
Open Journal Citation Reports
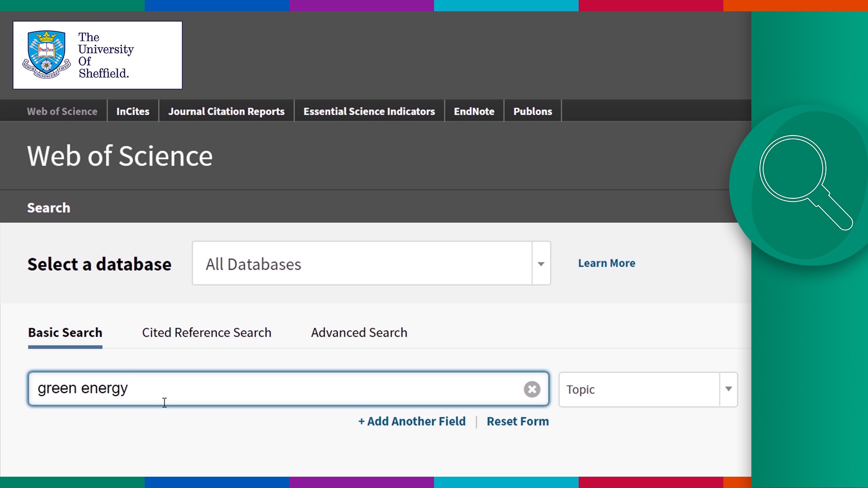click(226, 111)
